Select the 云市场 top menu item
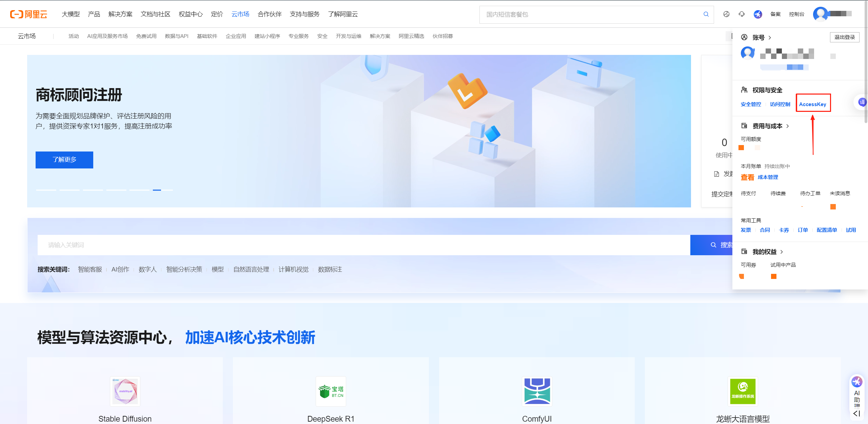 [x=240, y=14]
